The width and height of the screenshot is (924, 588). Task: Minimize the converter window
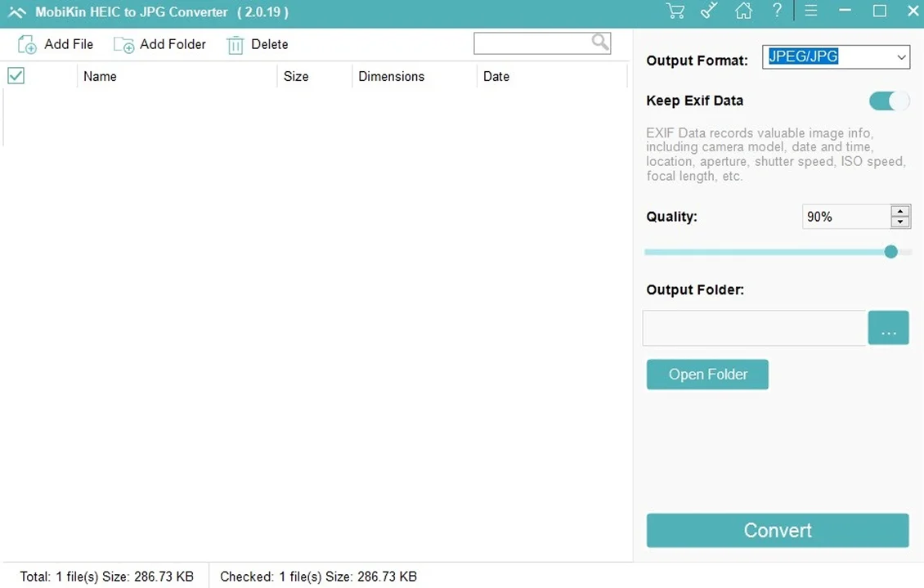(x=845, y=11)
